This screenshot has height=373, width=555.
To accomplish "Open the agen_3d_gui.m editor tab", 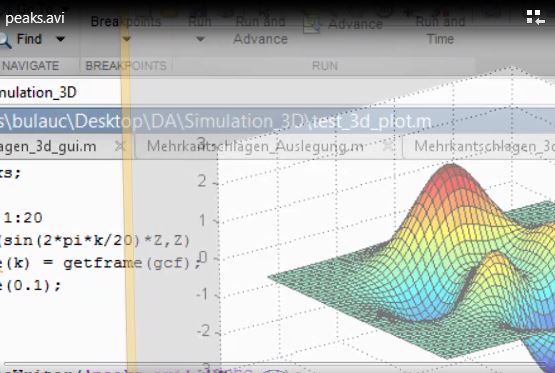I will [48, 147].
